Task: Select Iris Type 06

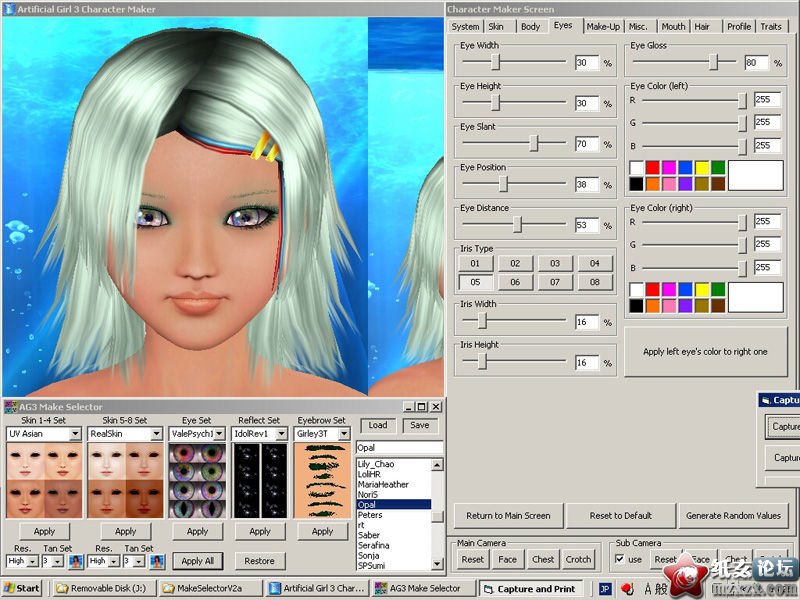Action: tap(515, 282)
